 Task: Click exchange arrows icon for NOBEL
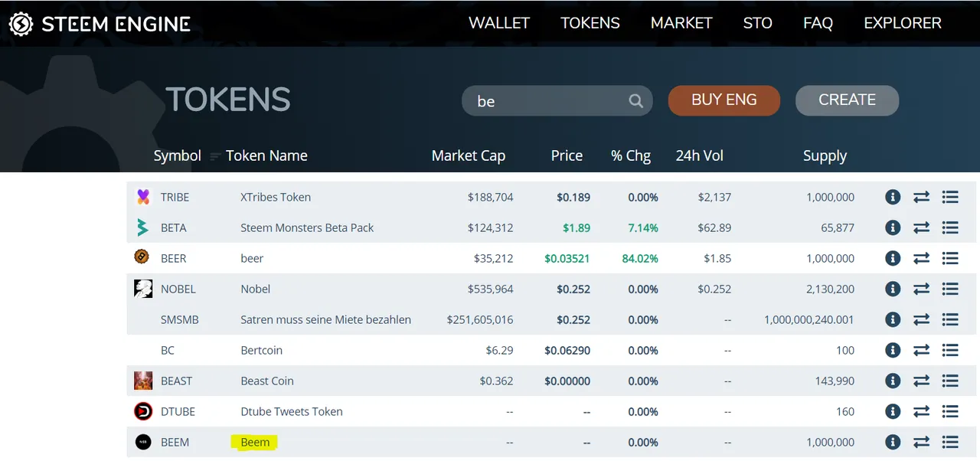click(921, 289)
